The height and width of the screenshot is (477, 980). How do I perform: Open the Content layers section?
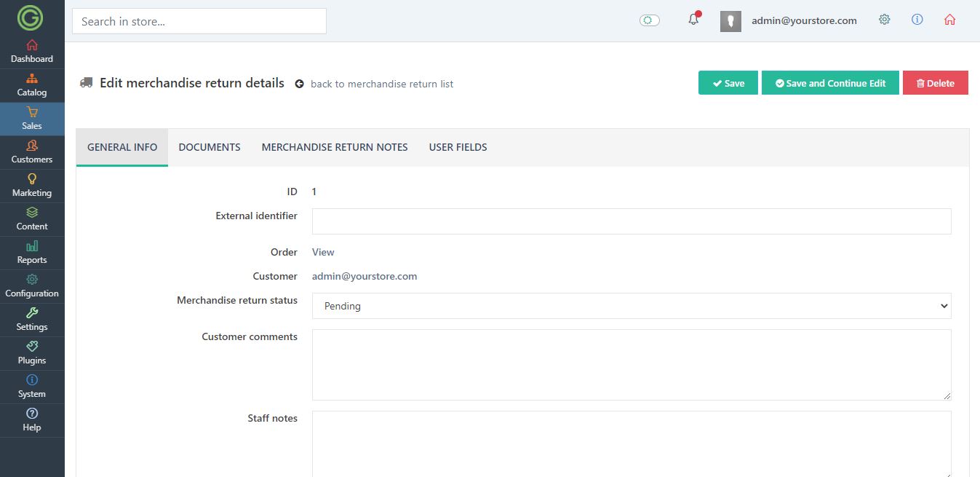click(x=32, y=219)
